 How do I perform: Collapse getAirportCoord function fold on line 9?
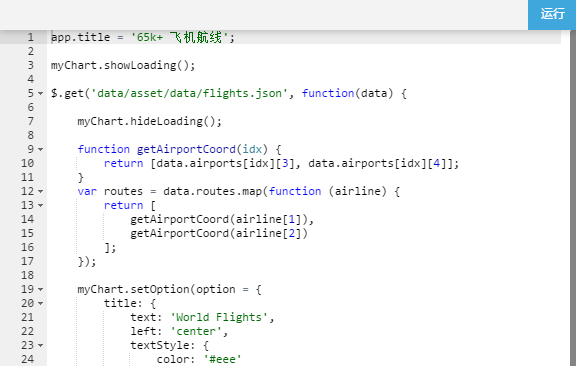point(40,150)
